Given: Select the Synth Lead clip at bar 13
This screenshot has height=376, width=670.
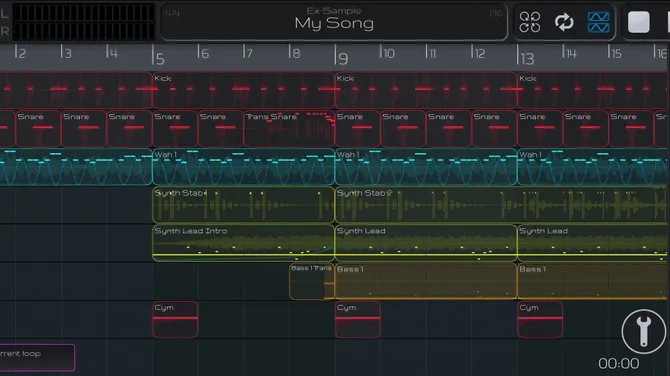Looking at the screenshot, I should [x=593, y=243].
